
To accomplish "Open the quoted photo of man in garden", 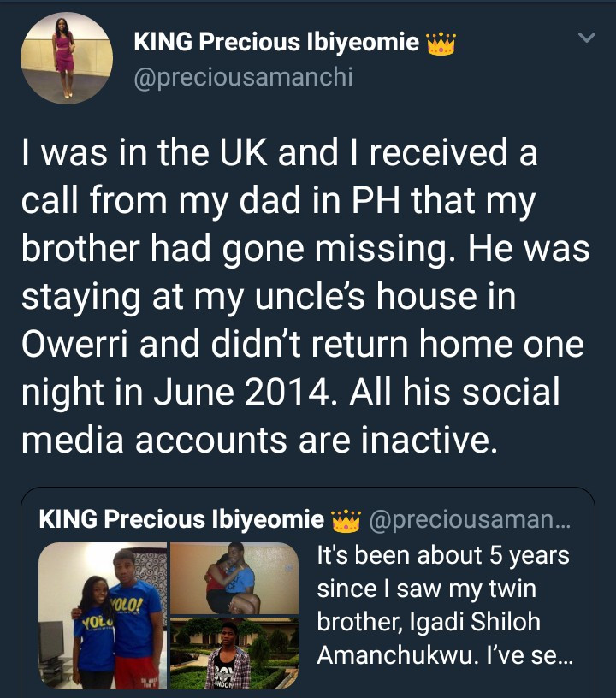I will click(234, 653).
